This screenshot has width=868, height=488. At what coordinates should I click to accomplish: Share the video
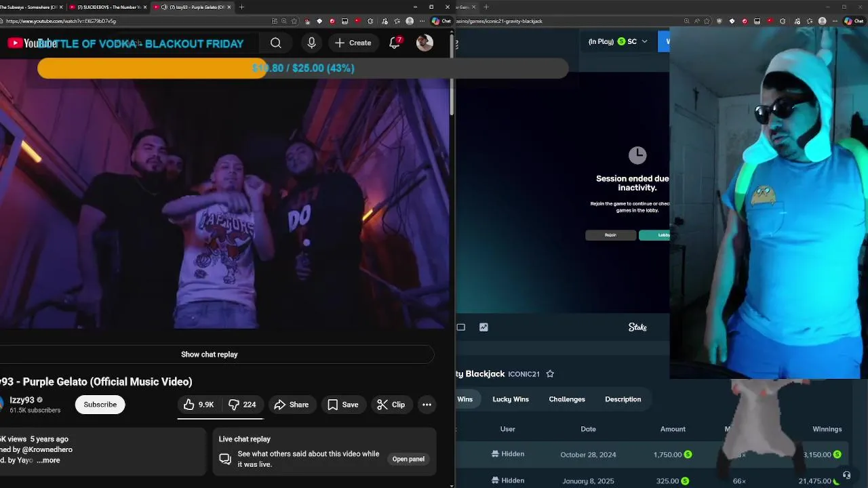[291, 405]
